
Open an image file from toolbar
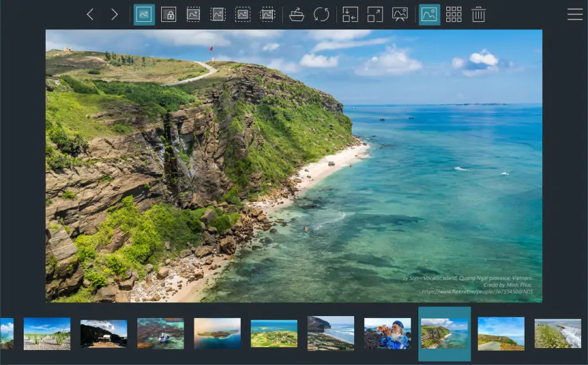[297, 14]
